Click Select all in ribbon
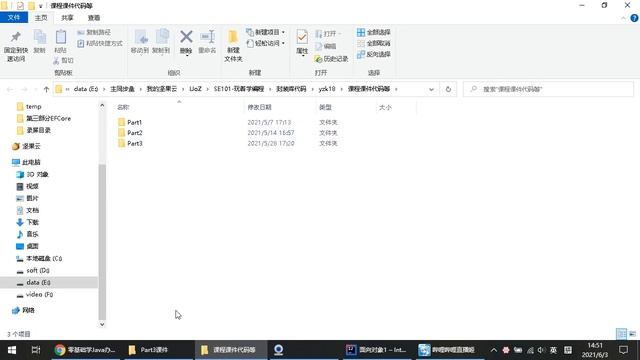Screen dimensions: 640x360 pos(373,32)
